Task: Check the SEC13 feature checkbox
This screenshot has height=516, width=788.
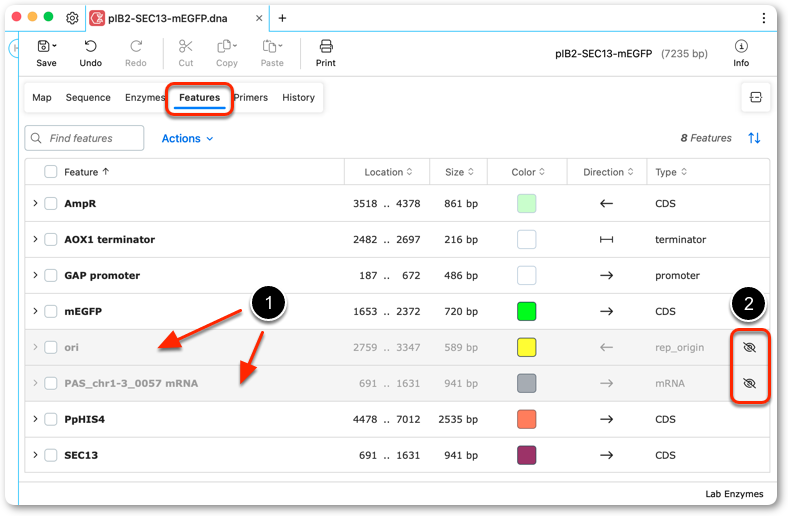Action: coord(51,455)
